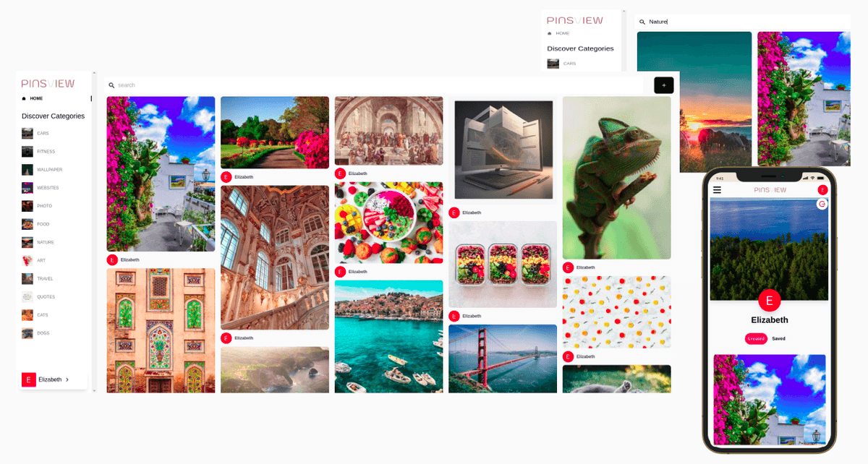Viewport: 868px width, 464px height.
Task: Open the hamburger menu on the phone
Action: tap(717, 190)
